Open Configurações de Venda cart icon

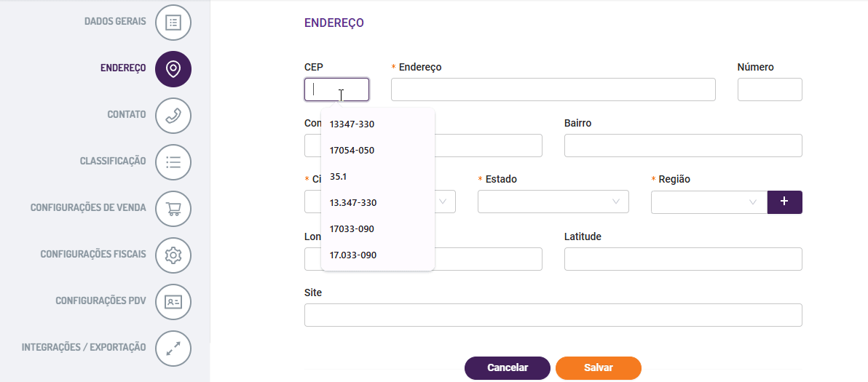tap(173, 208)
